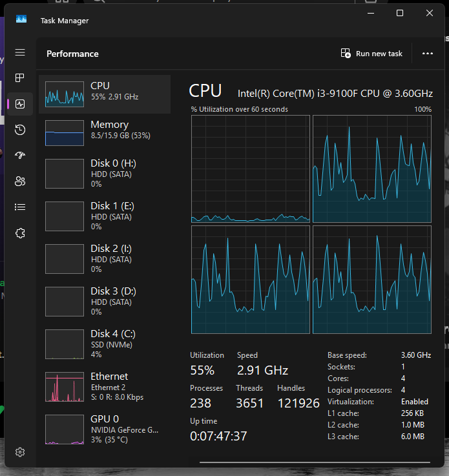The height and width of the screenshot is (476, 449).
Task: Click the L2 cache 1.0 MB value
Action: pyautogui.click(x=413, y=425)
